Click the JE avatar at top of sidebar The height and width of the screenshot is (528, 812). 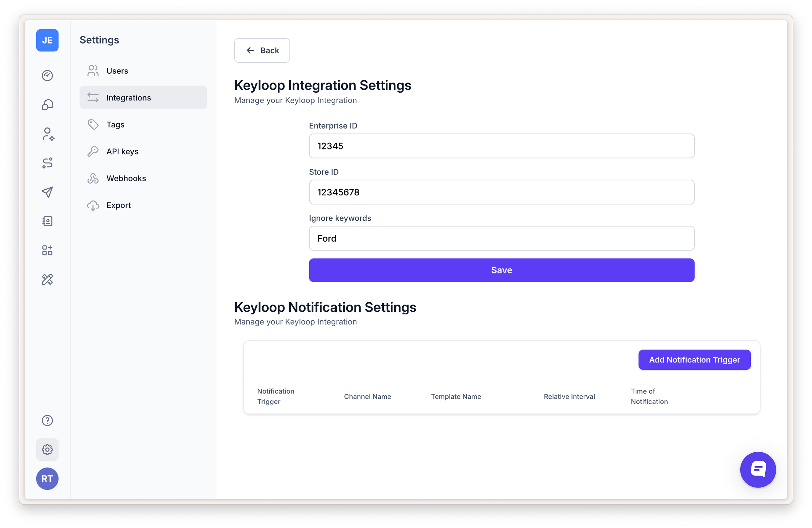coord(47,40)
